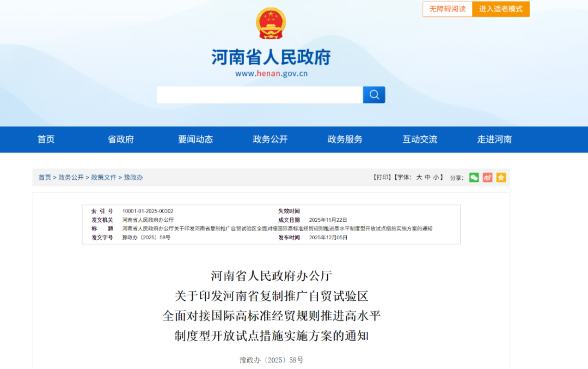Open the 要闻动态 section

point(195,139)
